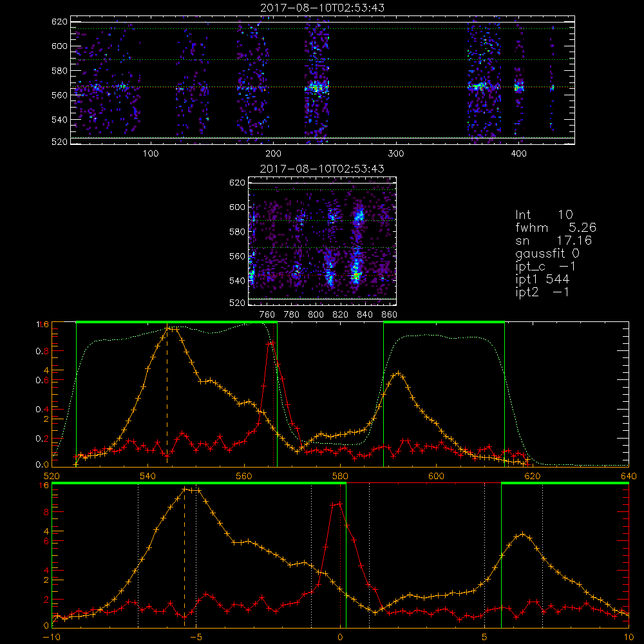Screen dimensions: 644x644
Task: Click x-axis label 800 on middle spectrogram
Action: click(x=316, y=315)
